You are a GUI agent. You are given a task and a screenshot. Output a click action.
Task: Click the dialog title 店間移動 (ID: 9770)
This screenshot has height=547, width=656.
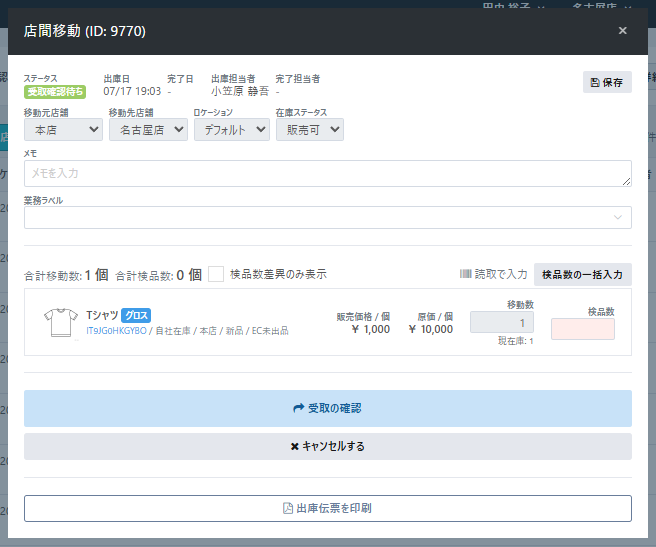click(85, 31)
